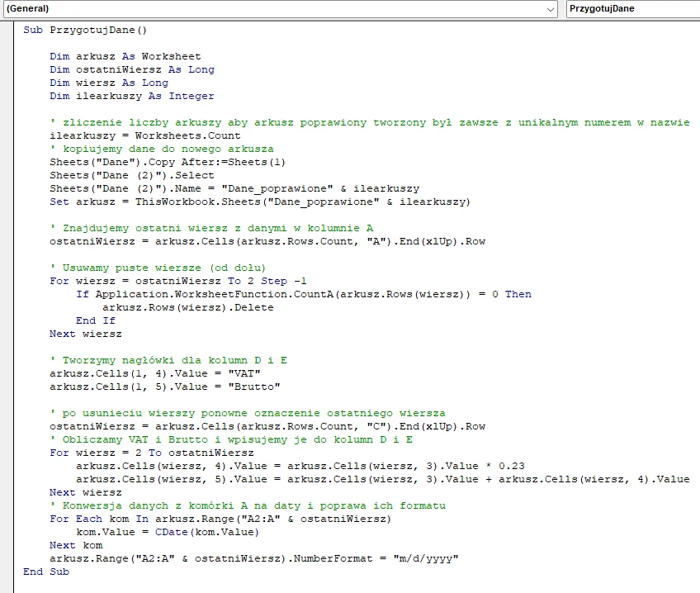
Task: Click the Sub PrzygotujDane() declaration line
Action: [x=85, y=30]
